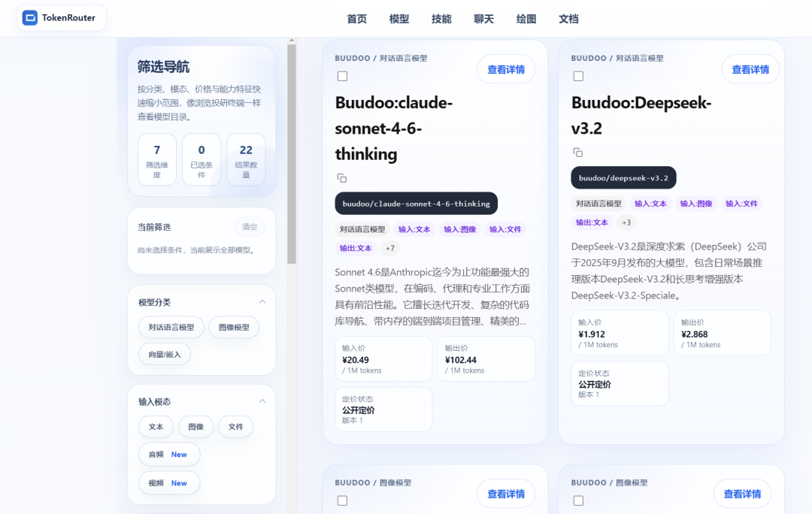Tick the checkbox on Deepseek-v3.2 card
The width and height of the screenshot is (812, 514).
pyautogui.click(x=578, y=76)
